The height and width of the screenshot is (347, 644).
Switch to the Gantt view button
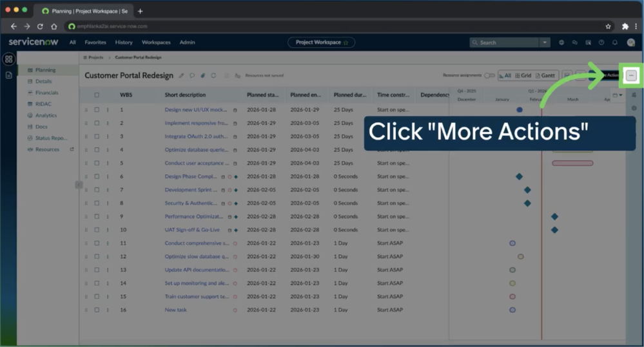545,75
